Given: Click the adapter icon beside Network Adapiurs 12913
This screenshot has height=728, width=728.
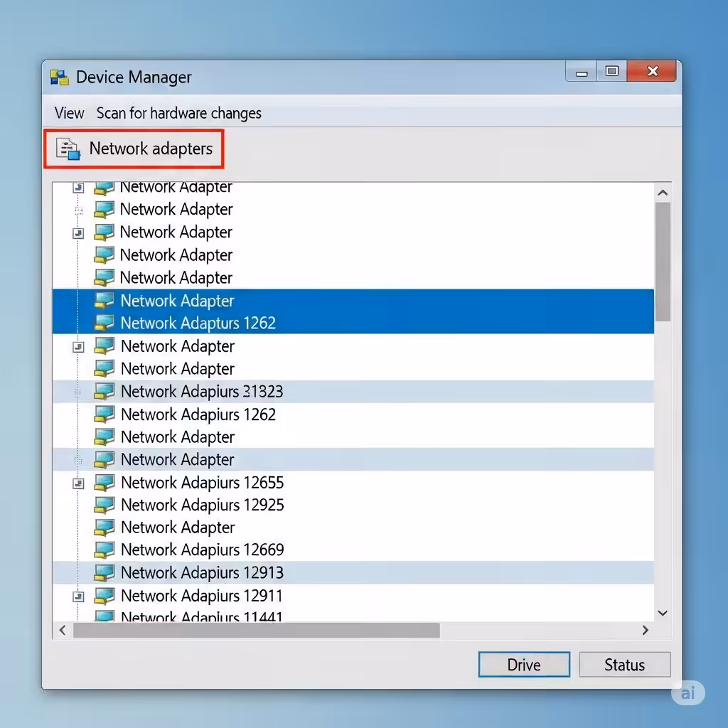Looking at the screenshot, I should [104, 573].
